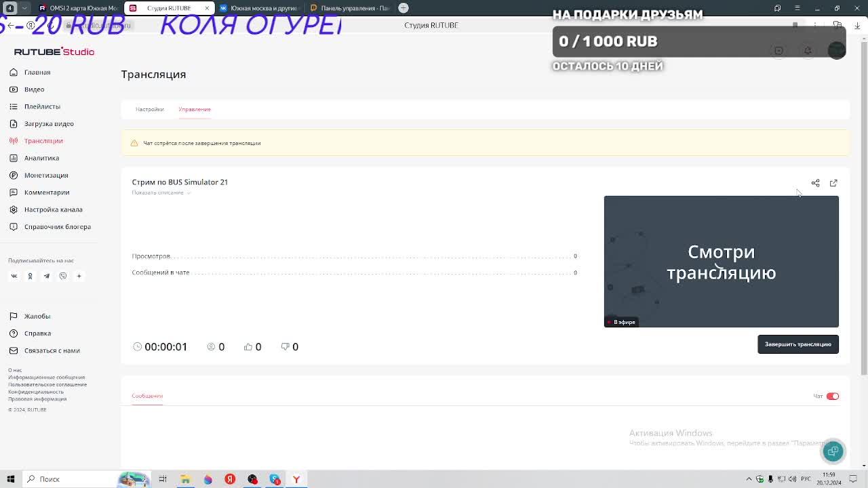Click Завершить трансляцию button

(798, 344)
